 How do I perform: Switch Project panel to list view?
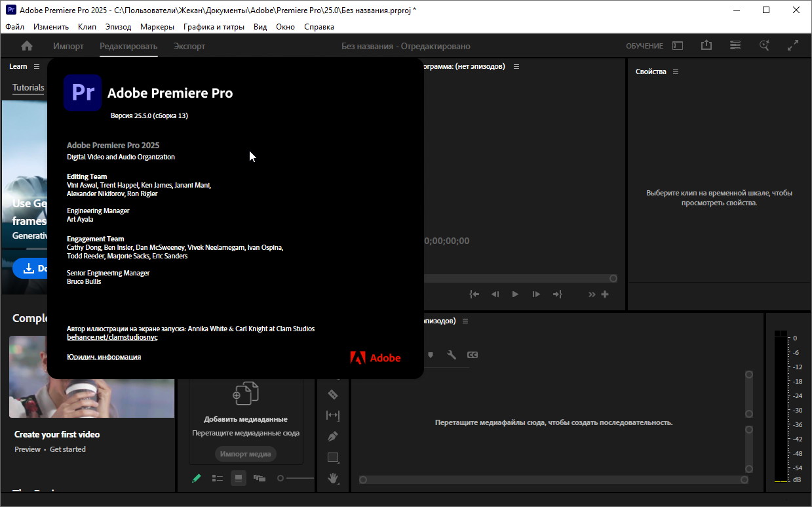218,478
